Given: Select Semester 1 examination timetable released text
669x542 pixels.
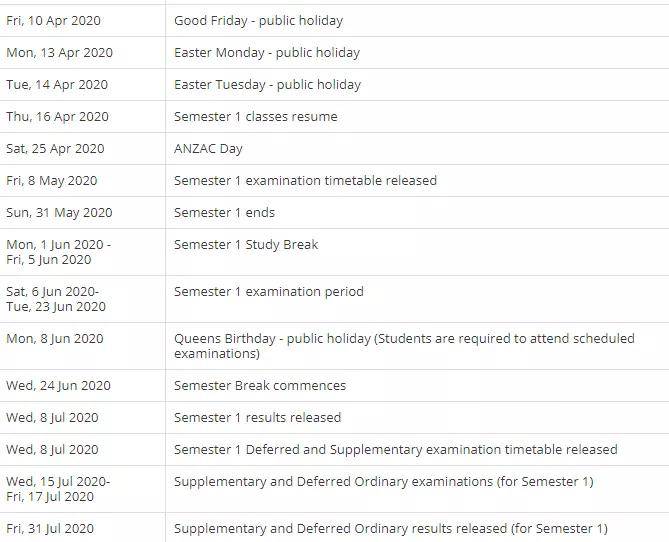Looking at the screenshot, I should [x=305, y=181].
